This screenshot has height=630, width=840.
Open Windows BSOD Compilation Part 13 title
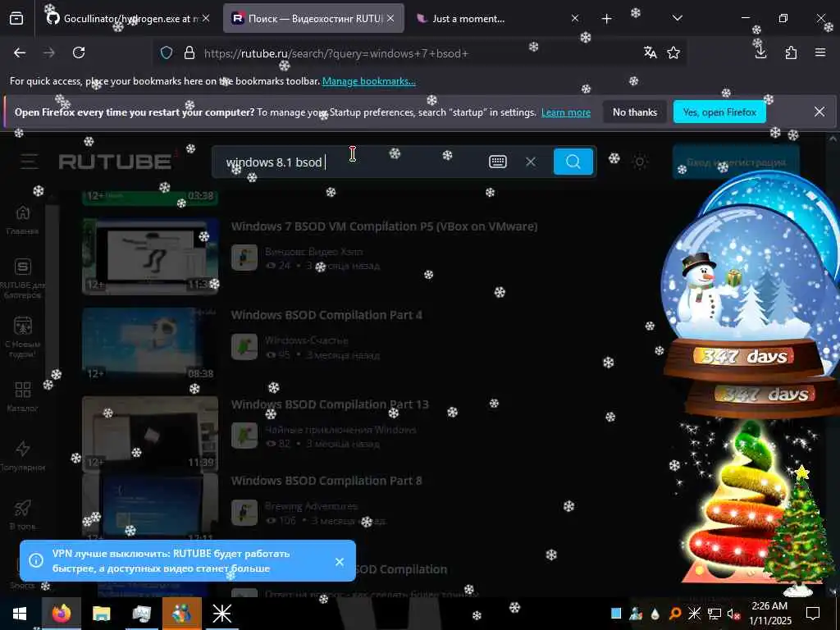(330, 404)
